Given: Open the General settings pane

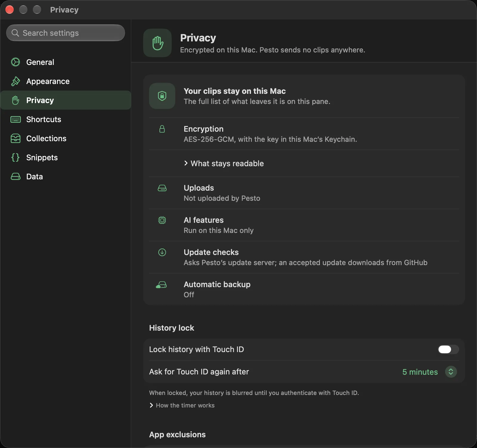Looking at the screenshot, I should 66,62.
